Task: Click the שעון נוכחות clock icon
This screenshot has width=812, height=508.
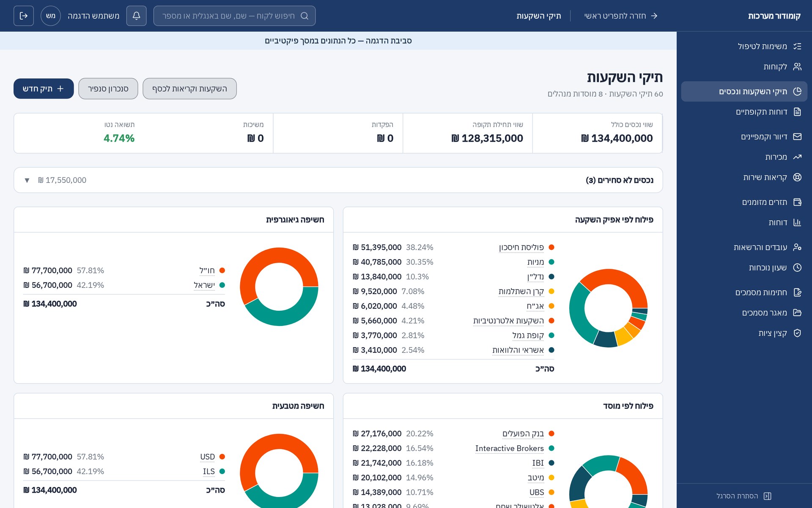Action: pyautogui.click(x=797, y=268)
